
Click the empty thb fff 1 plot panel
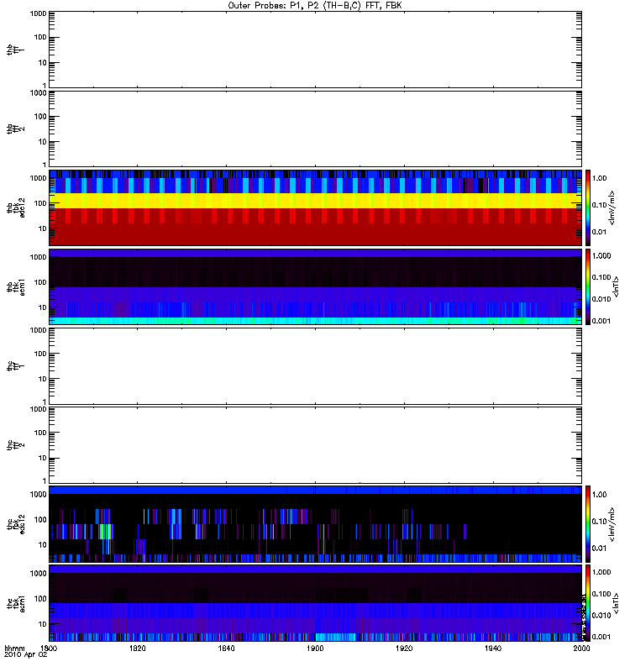click(x=316, y=50)
